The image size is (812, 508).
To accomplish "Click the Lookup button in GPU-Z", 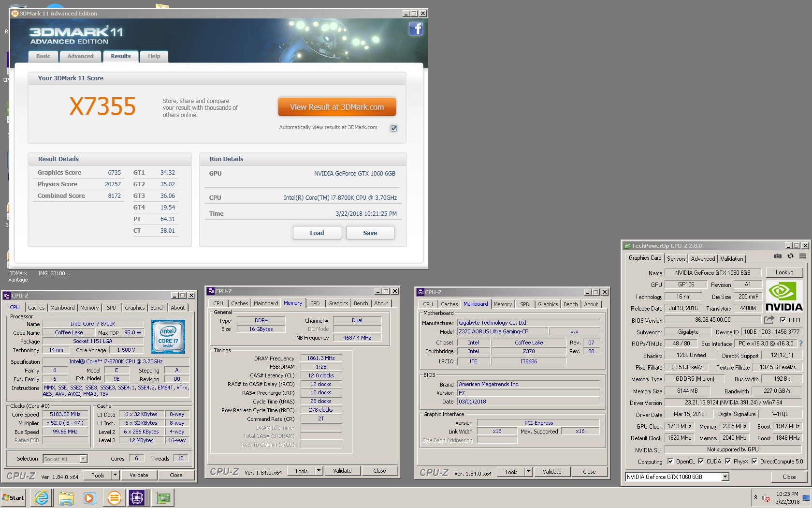I will tap(784, 272).
